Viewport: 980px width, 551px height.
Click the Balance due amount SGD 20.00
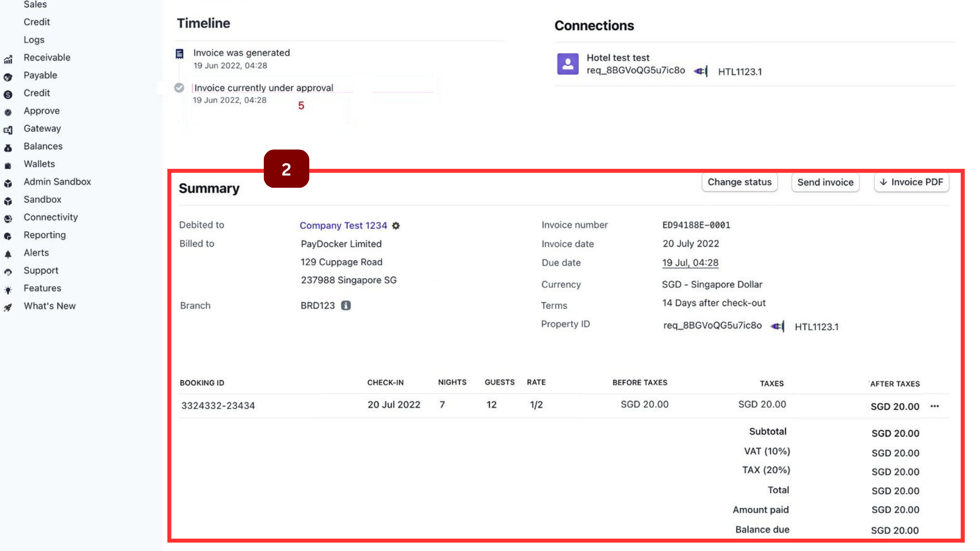point(895,531)
